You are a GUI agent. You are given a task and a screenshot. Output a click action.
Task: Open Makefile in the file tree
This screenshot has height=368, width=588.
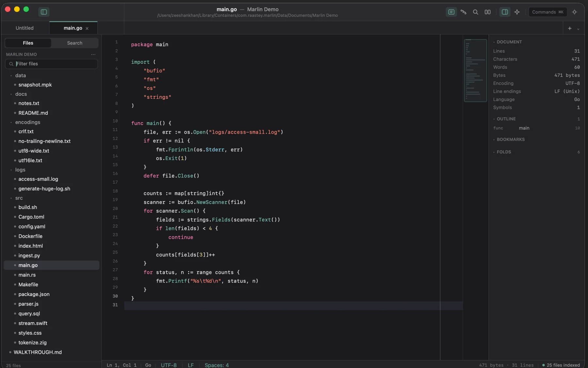28,285
